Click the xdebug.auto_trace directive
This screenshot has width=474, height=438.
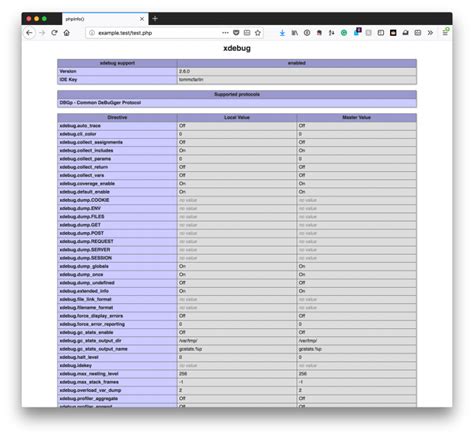coord(80,126)
